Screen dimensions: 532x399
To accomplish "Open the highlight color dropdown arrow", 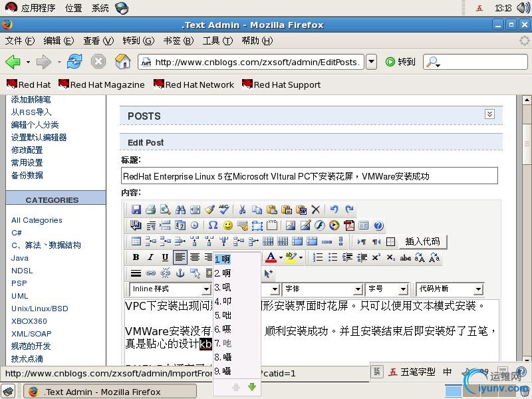I will [x=301, y=257].
